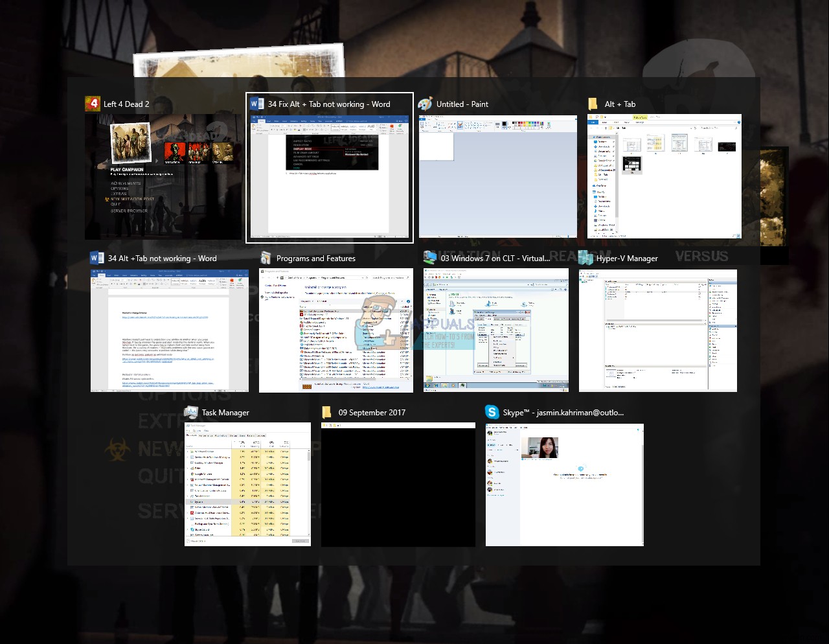
Task: Click the virtual machine icon beside '03 Windows 7 on CLT'
Action: coord(430,257)
